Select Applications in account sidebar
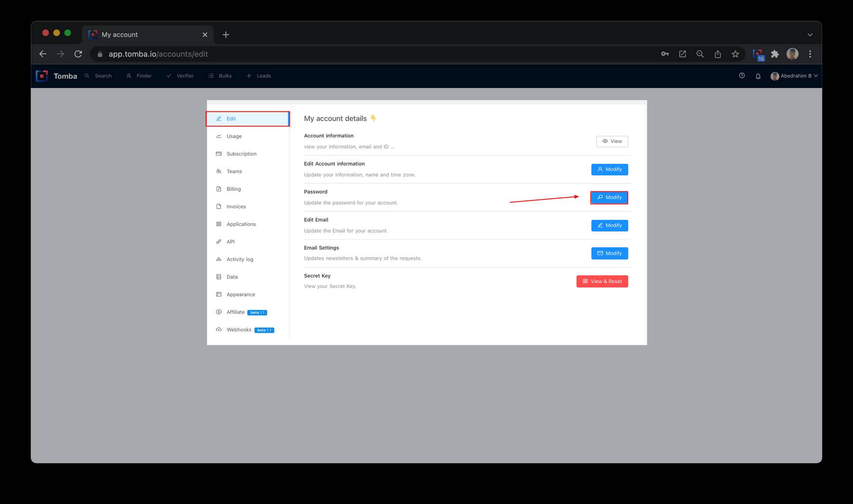 pyautogui.click(x=248, y=224)
